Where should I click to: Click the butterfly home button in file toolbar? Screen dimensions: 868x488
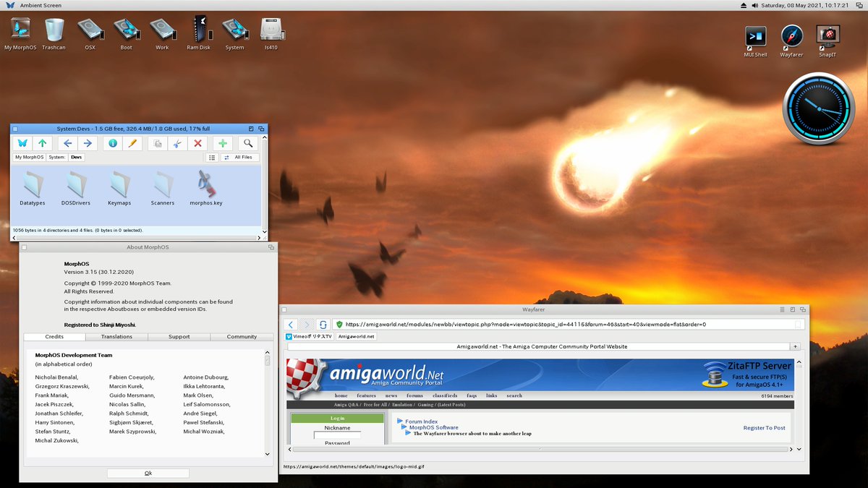[22, 143]
